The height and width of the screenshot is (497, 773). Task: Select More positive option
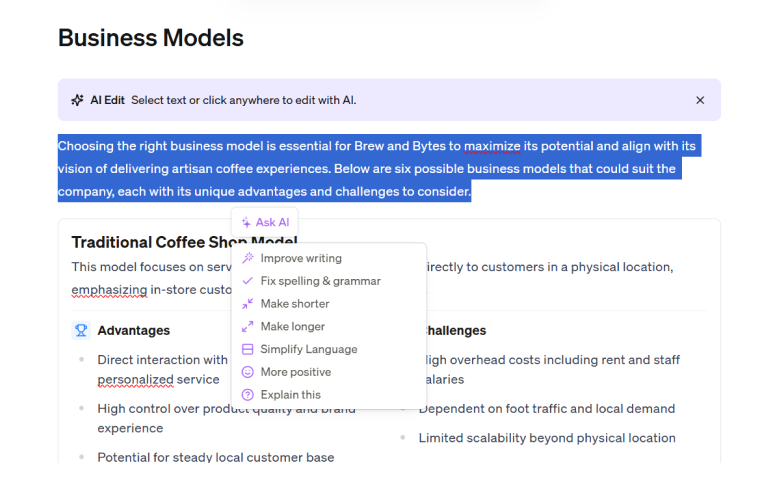pyautogui.click(x=328, y=372)
